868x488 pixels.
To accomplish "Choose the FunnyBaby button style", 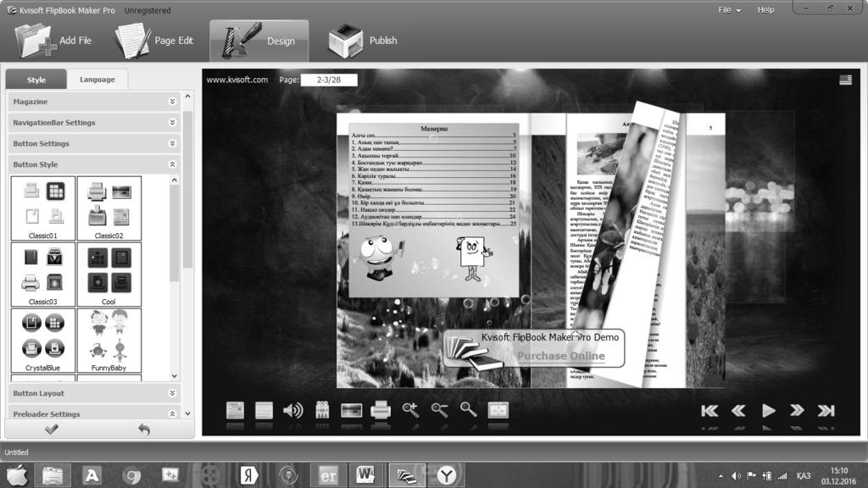I will click(109, 341).
